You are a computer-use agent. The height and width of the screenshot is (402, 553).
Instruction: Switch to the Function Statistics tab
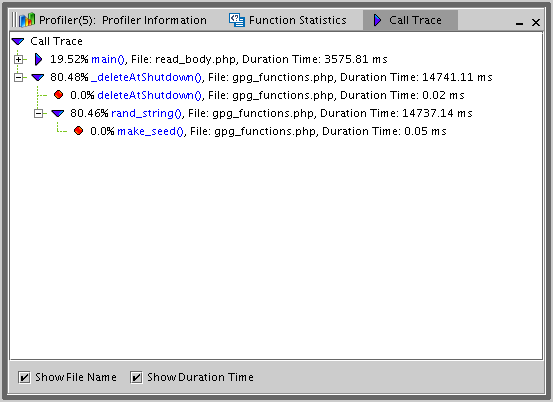click(287, 20)
